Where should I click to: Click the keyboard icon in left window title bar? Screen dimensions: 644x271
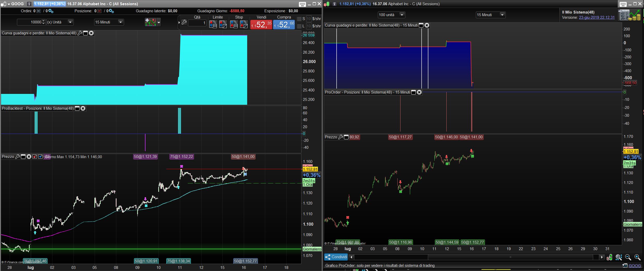302,4
